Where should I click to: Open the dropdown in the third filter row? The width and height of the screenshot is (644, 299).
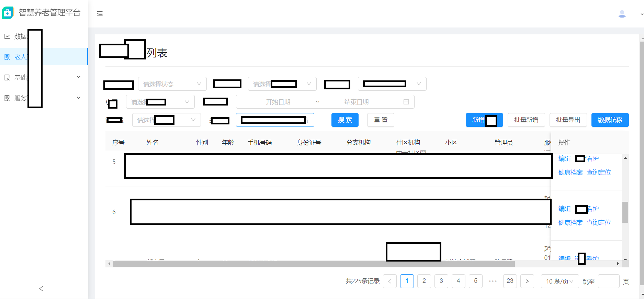(x=167, y=120)
